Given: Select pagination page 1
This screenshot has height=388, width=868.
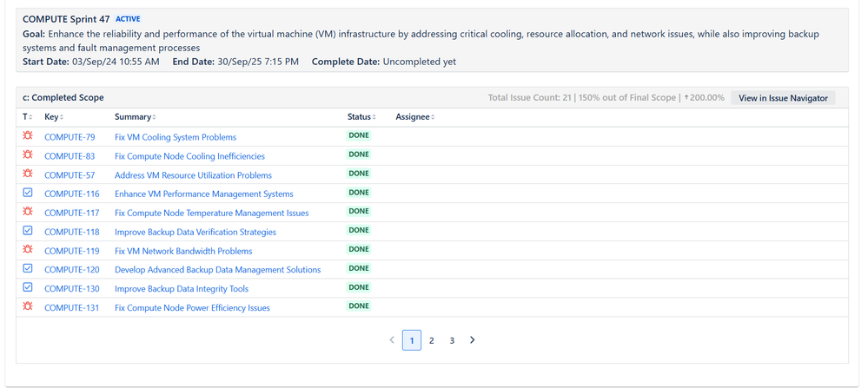Looking at the screenshot, I should tap(411, 340).
